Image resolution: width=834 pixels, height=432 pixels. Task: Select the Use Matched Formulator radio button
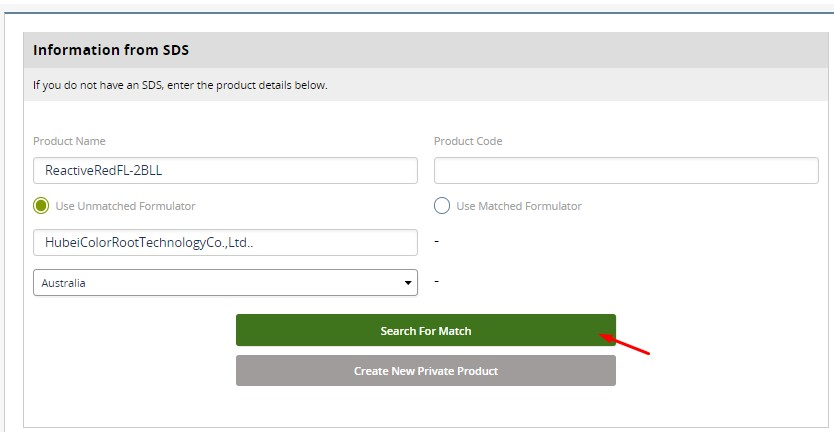(442, 206)
